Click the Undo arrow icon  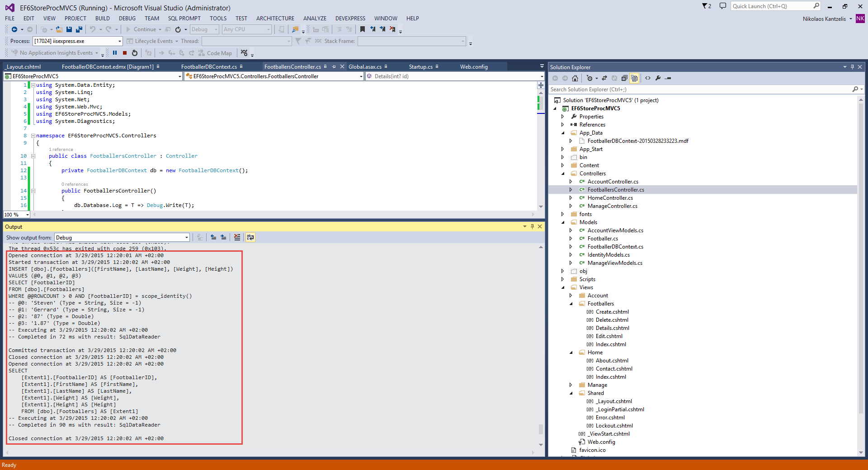[x=93, y=29]
